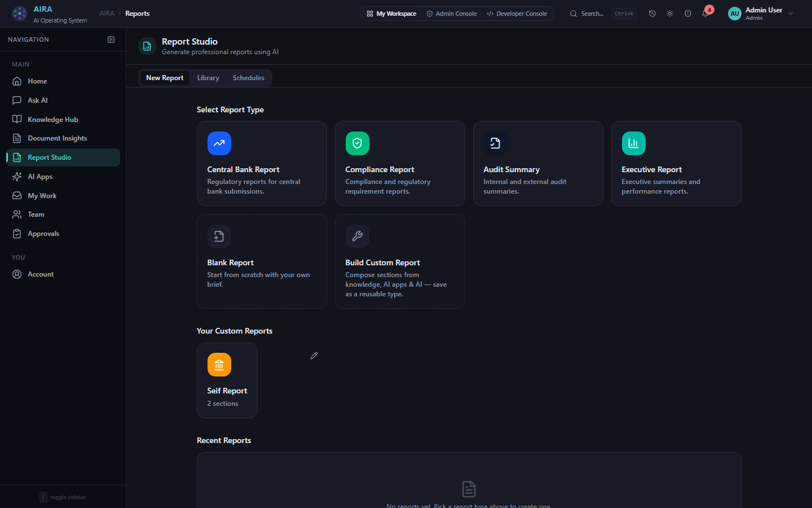Viewport: 812px width, 508px height.
Task: Open Approvals in sidebar
Action: coord(63,234)
